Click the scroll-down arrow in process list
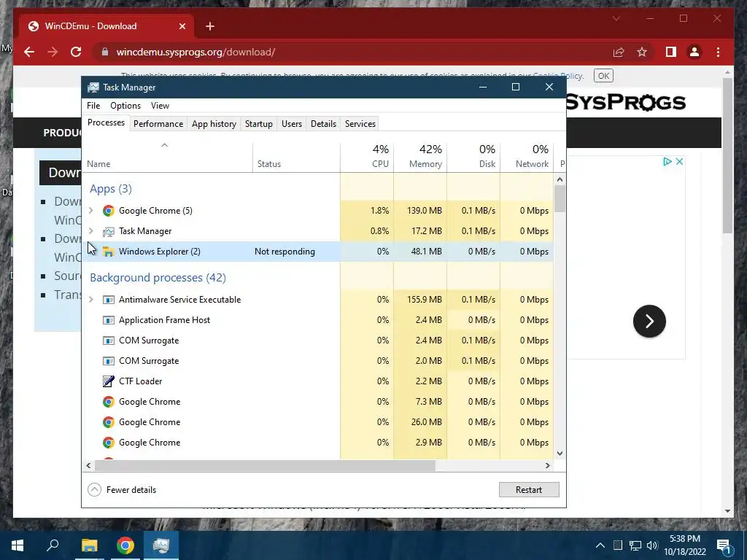 560,454
